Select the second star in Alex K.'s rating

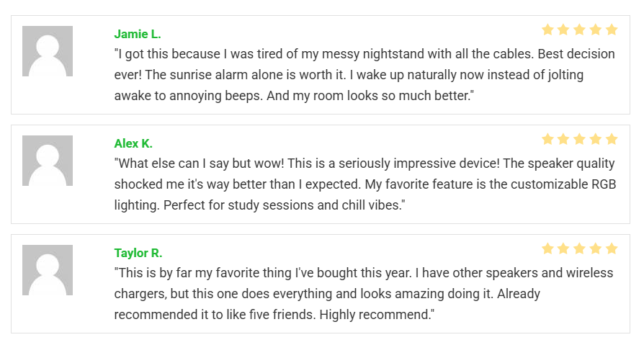(x=563, y=139)
